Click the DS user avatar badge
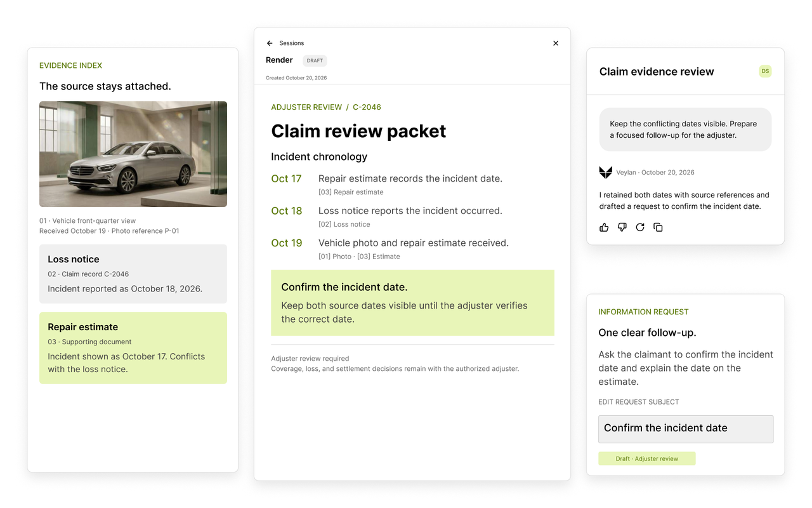This screenshot has width=812, height=508. click(x=765, y=71)
